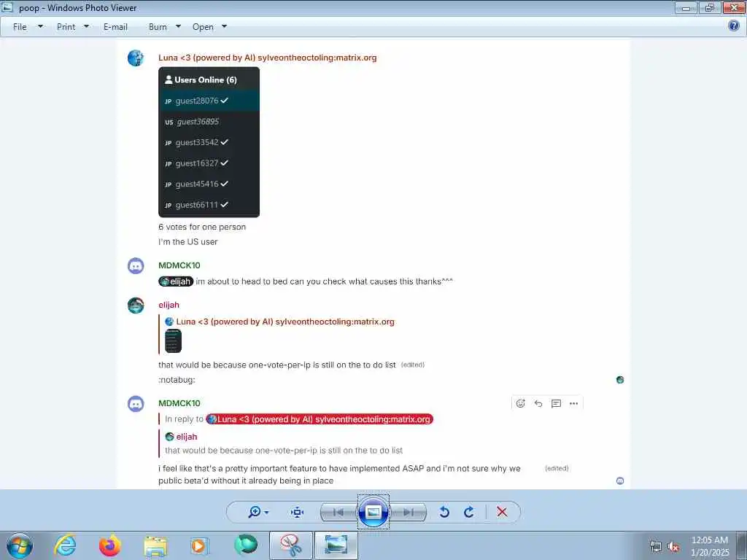Click the Windows Start orb
The height and width of the screenshot is (560, 747).
(20, 545)
